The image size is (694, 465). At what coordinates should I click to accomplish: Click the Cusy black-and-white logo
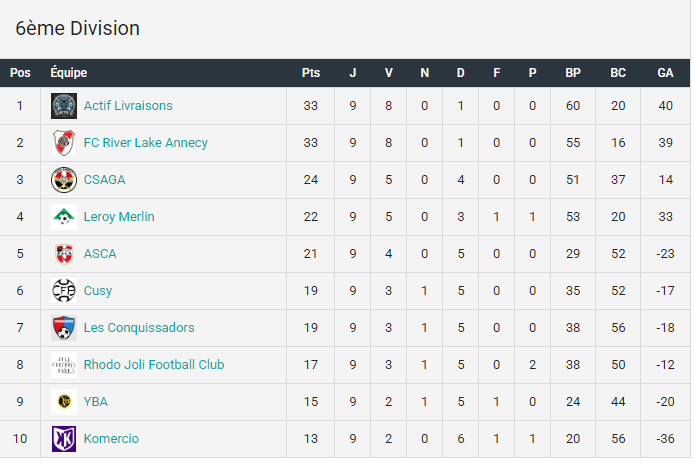[64, 291]
